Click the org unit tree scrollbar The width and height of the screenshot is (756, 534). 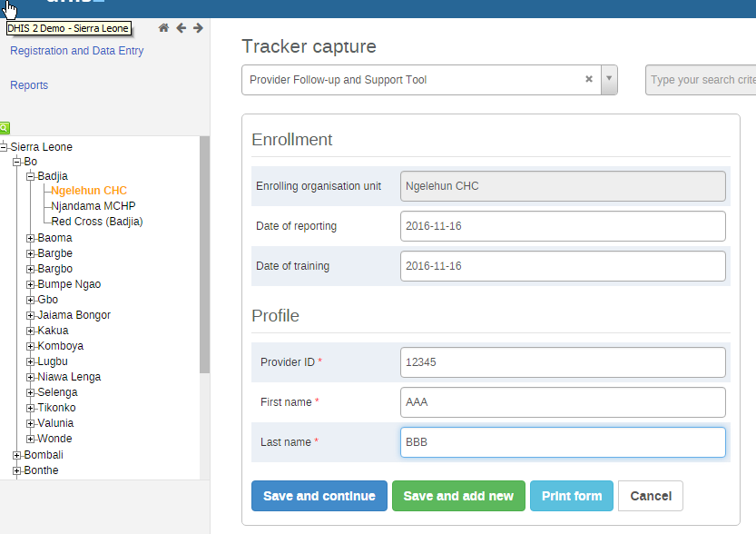tap(205, 254)
